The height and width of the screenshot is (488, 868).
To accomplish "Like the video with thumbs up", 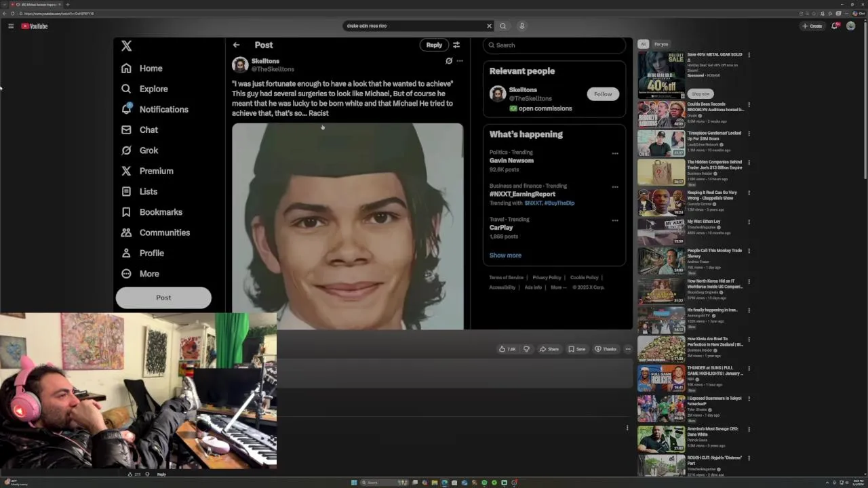I will (x=507, y=349).
